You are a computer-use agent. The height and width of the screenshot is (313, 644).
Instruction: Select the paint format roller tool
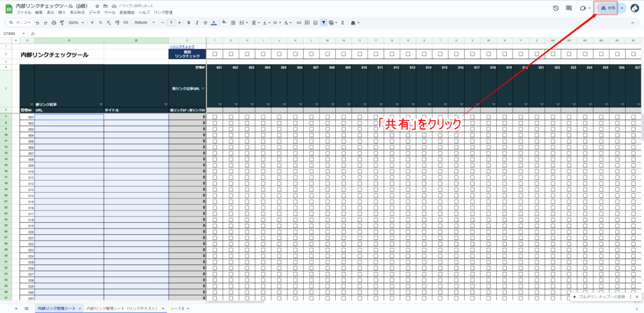61,23
